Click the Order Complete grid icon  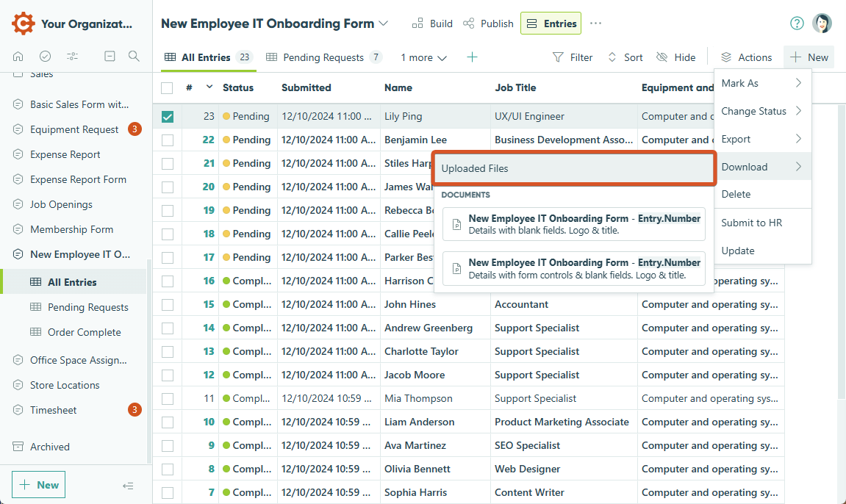click(35, 332)
